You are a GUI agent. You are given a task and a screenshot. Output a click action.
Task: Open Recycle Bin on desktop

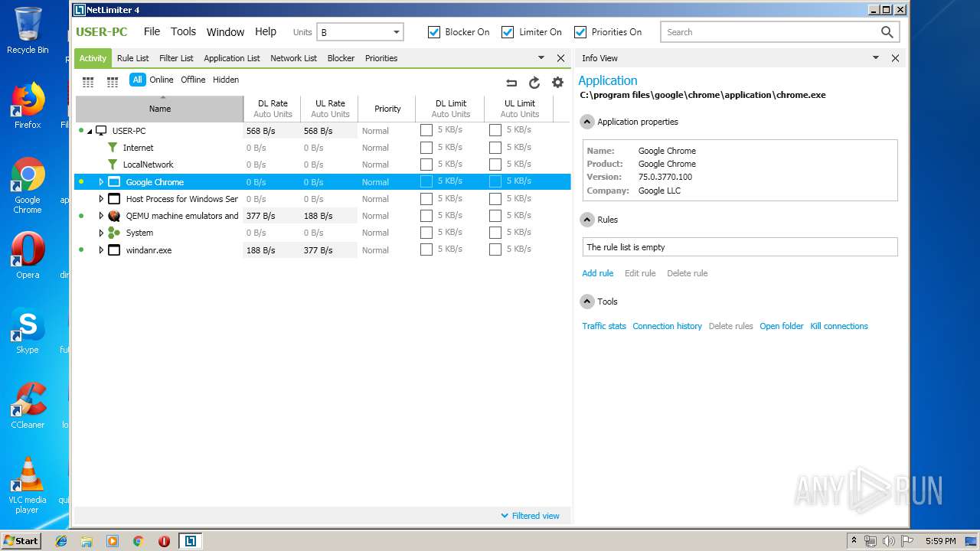click(x=28, y=31)
